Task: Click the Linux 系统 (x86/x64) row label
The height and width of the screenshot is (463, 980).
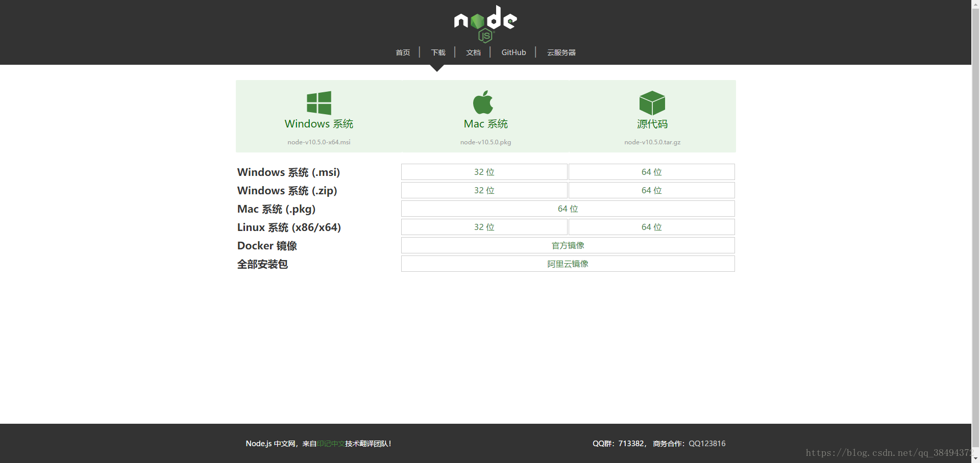Action: (289, 227)
